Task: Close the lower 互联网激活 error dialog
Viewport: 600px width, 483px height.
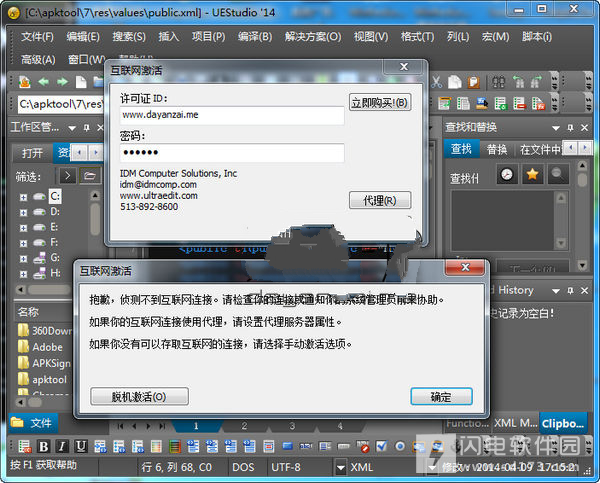Action: point(465,268)
